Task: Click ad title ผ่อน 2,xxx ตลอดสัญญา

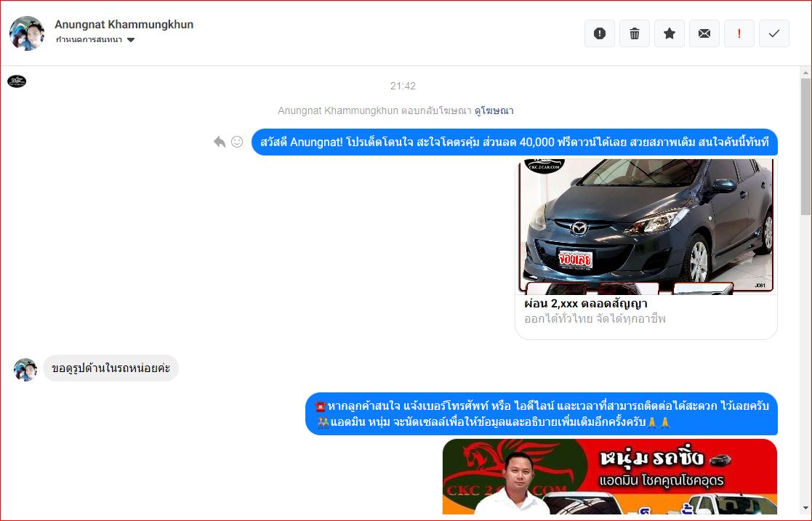Action: coord(586,304)
